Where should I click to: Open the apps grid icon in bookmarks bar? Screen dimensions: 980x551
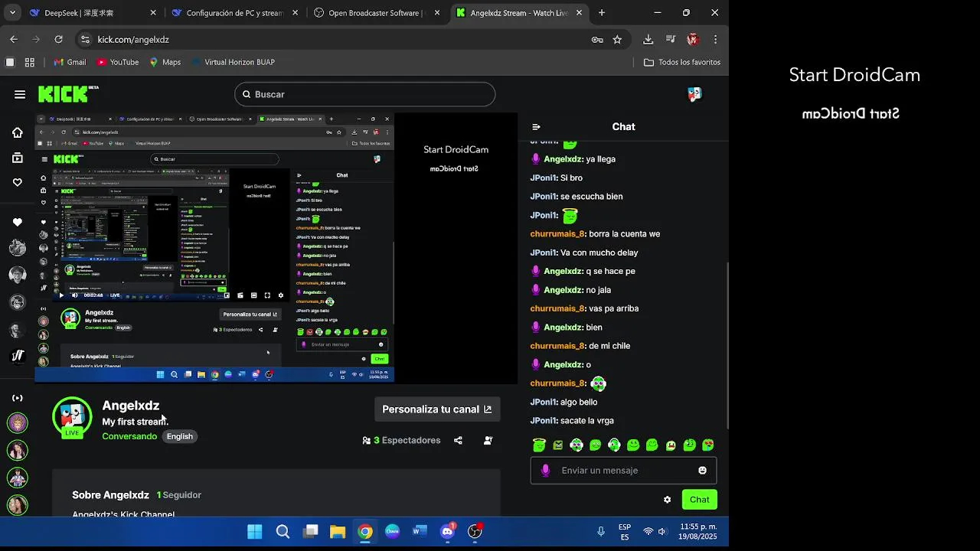30,62
